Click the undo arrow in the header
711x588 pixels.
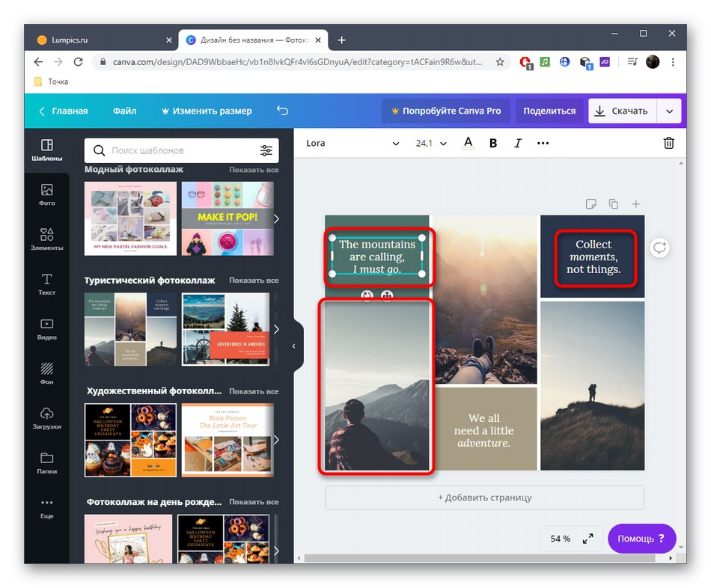(282, 111)
